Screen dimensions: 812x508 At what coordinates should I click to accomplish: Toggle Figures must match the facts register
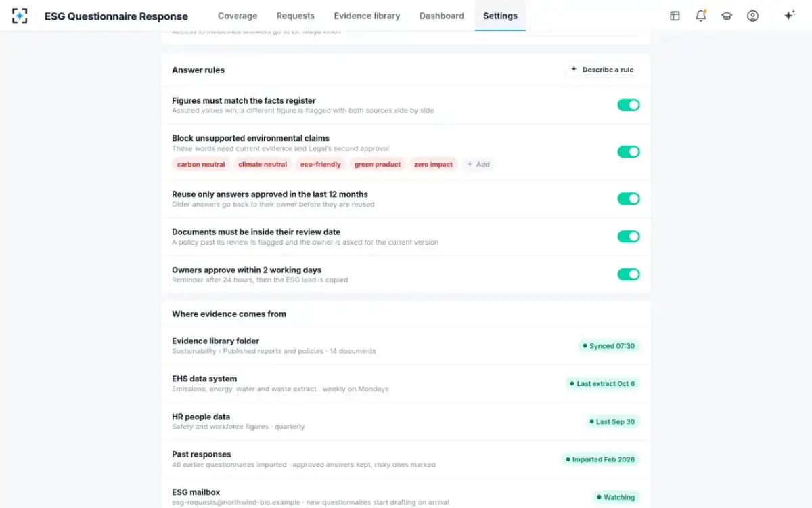[x=629, y=105]
